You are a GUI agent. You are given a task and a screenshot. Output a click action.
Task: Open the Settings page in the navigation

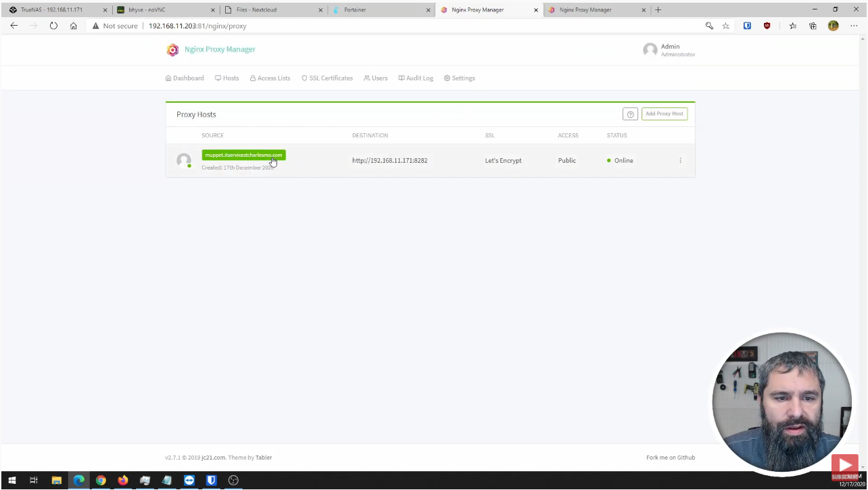460,78
